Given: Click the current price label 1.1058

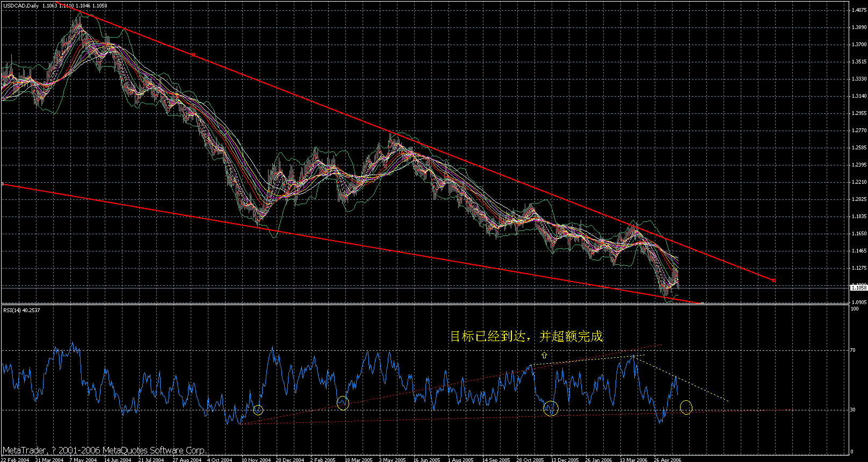Looking at the screenshot, I should coord(859,288).
